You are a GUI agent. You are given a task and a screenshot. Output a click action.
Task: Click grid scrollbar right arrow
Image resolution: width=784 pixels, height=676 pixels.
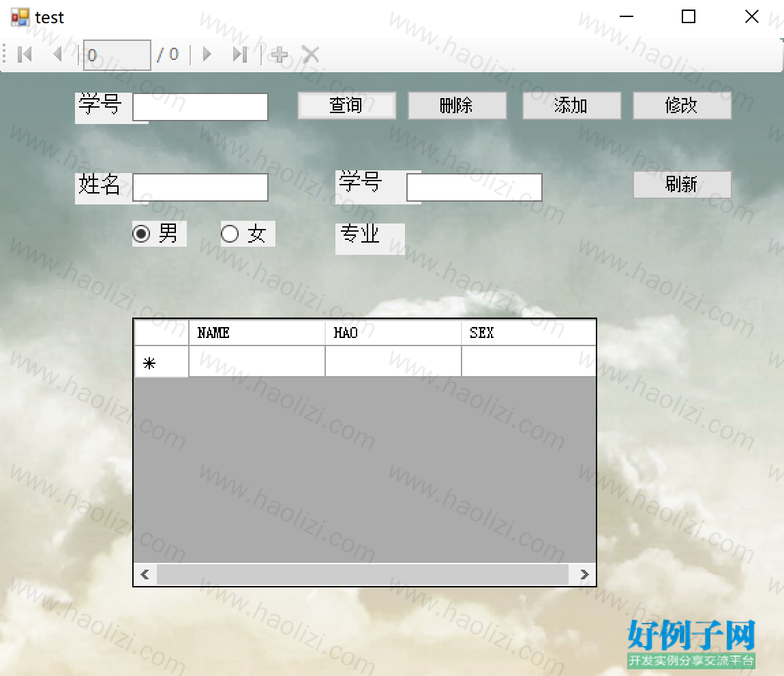[584, 574]
